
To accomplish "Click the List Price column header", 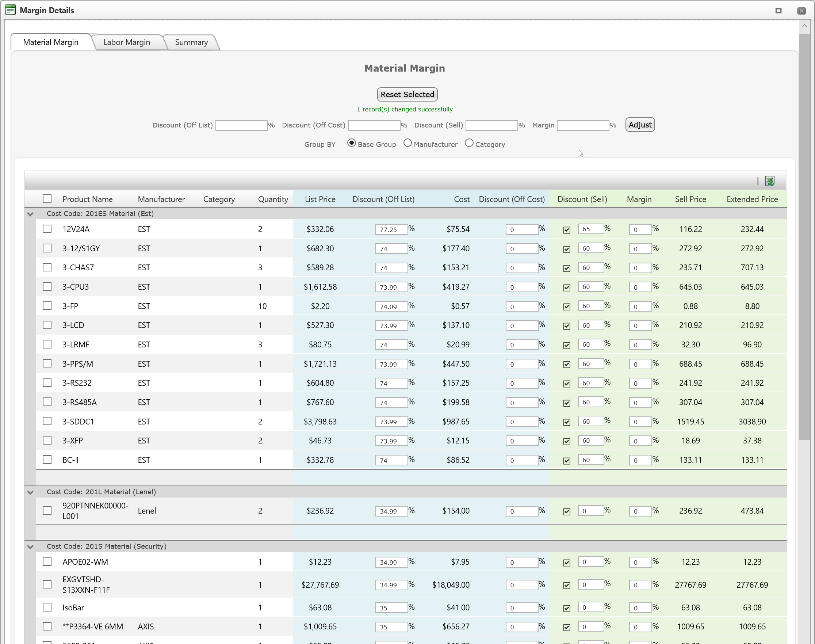I will click(320, 199).
